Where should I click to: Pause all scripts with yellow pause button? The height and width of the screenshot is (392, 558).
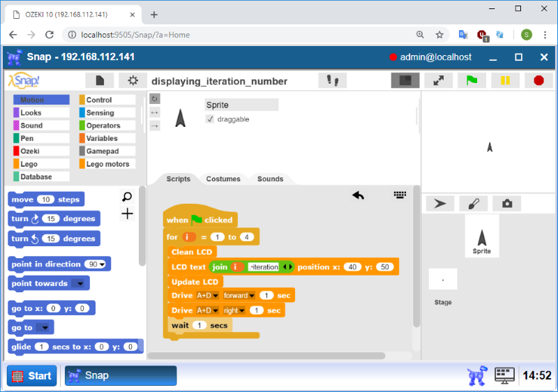point(505,80)
